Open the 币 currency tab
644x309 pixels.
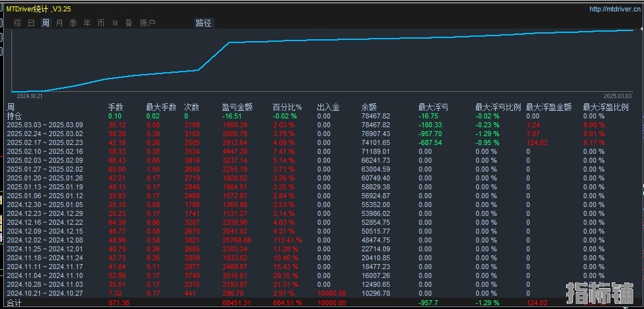101,23
